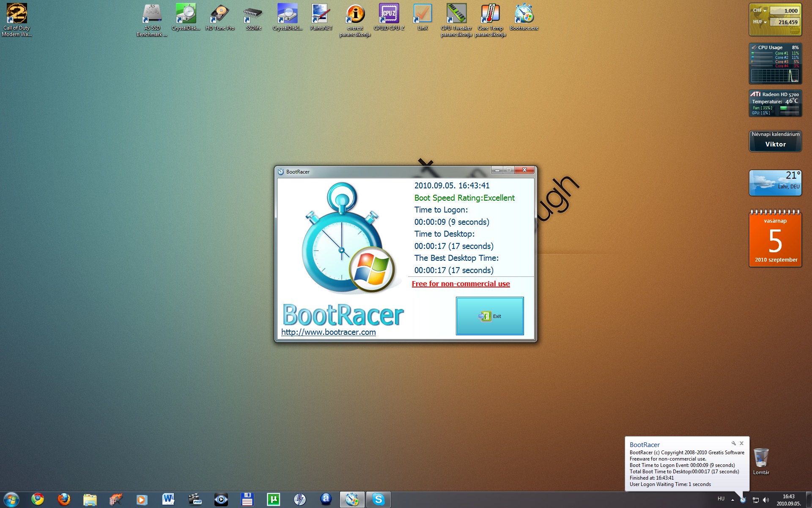812x508 pixels.
Task: Open the Call of Duty Modern Warfare shortcut
Action: click(17, 20)
